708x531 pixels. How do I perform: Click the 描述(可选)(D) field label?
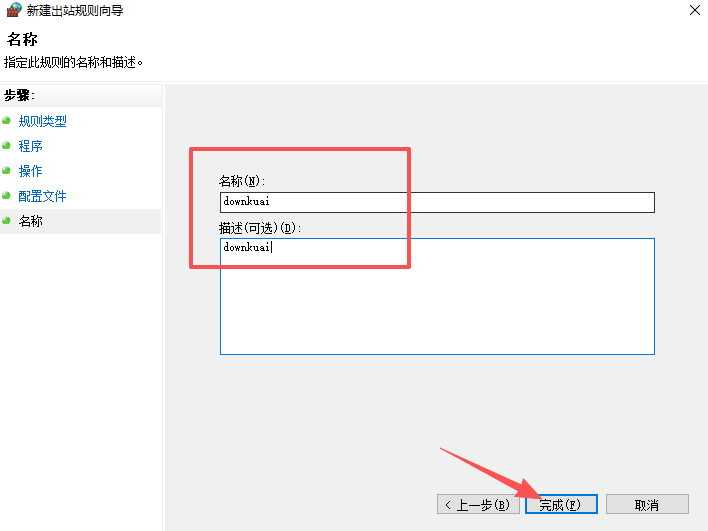(x=260, y=228)
